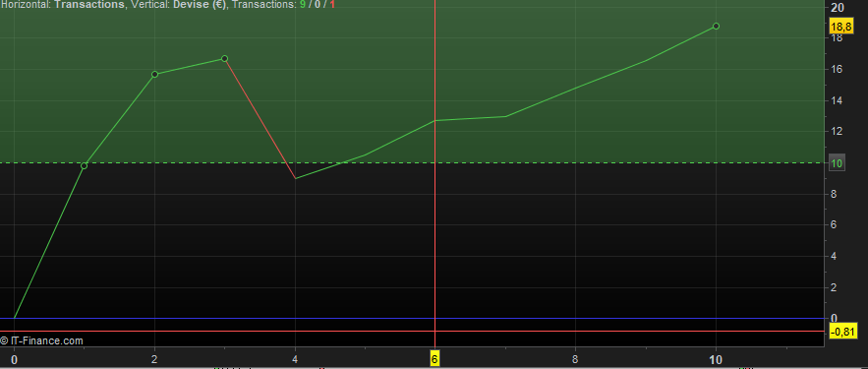Click the highlighted 6 on horizontal axis
Image resolution: width=868 pixels, height=369 pixels.
click(x=435, y=359)
